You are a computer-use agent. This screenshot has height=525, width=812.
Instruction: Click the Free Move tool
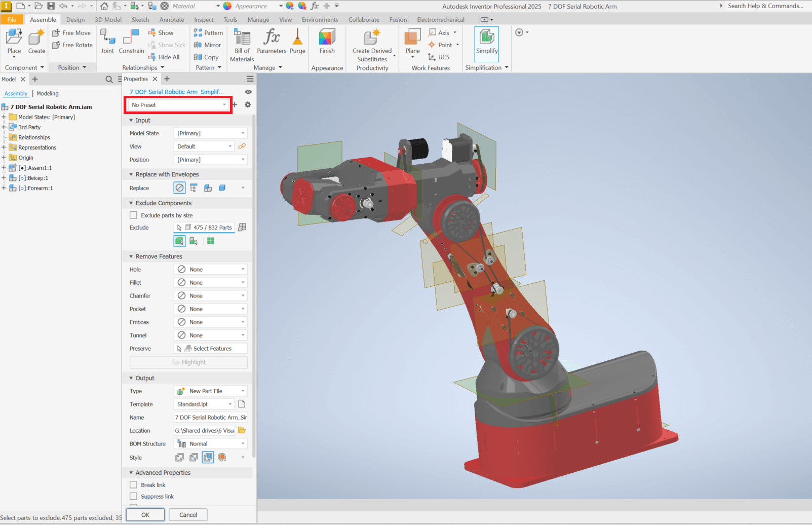(x=71, y=33)
